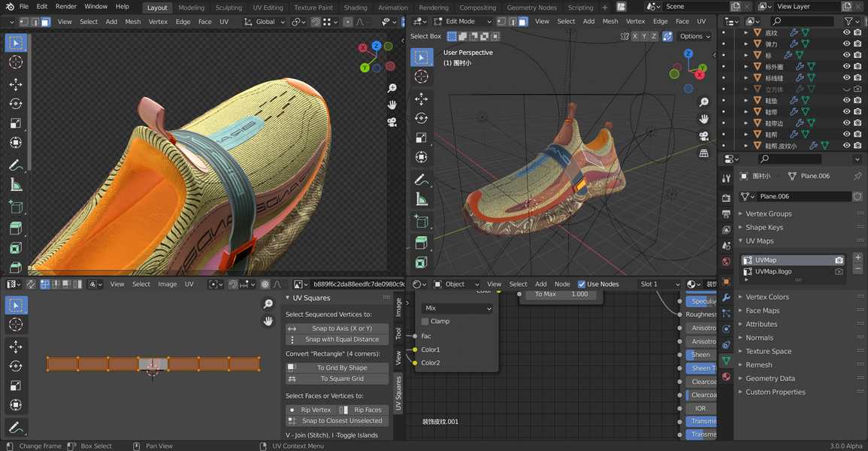Select the Annotate tool in left viewport

click(x=16, y=165)
